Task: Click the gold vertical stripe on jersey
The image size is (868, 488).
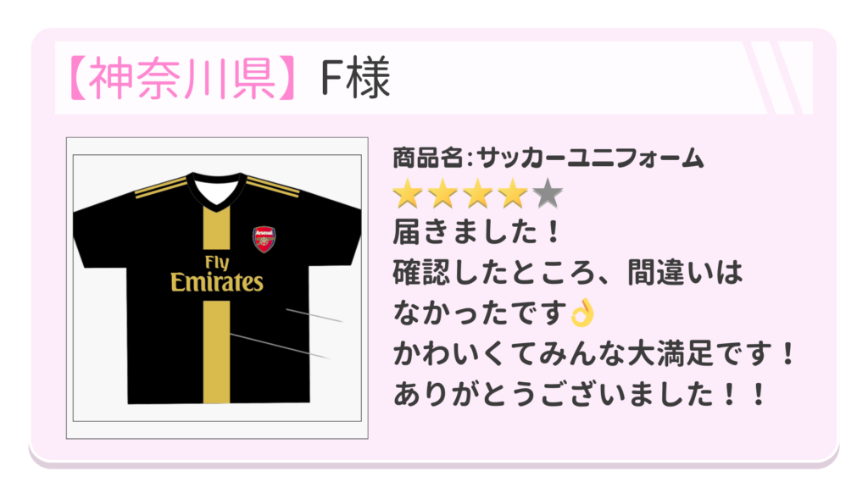Action: (x=216, y=352)
